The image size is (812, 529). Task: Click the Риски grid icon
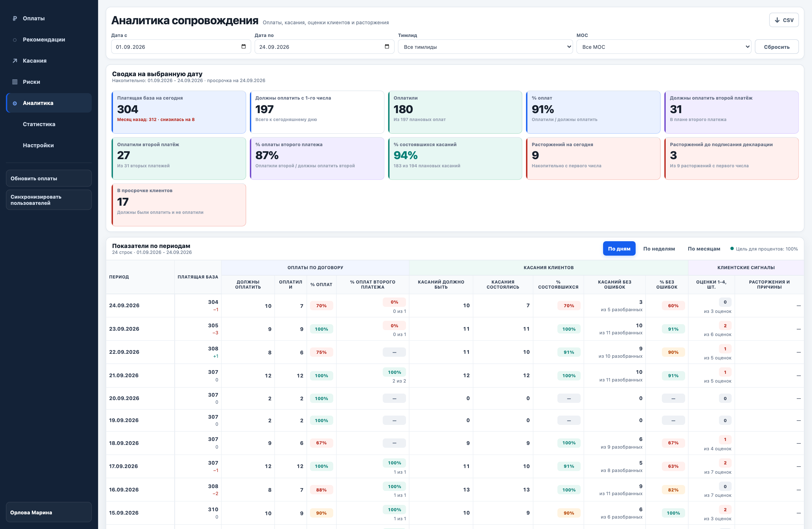click(x=15, y=82)
